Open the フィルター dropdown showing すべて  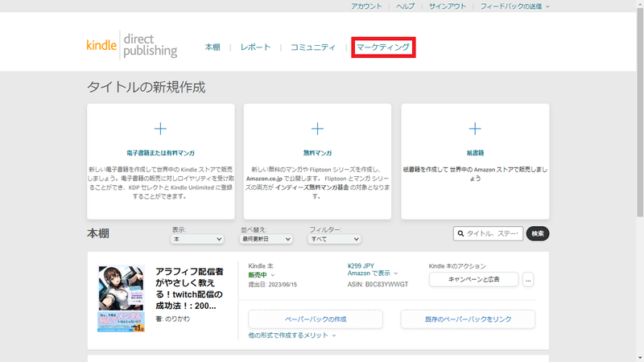click(334, 239)
